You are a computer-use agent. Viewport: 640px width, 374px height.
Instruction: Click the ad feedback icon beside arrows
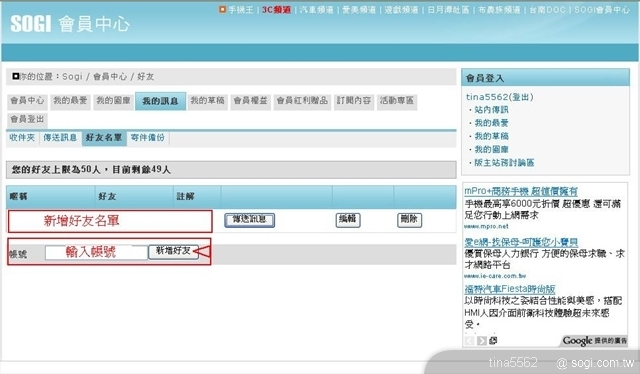tap(493, 341)
